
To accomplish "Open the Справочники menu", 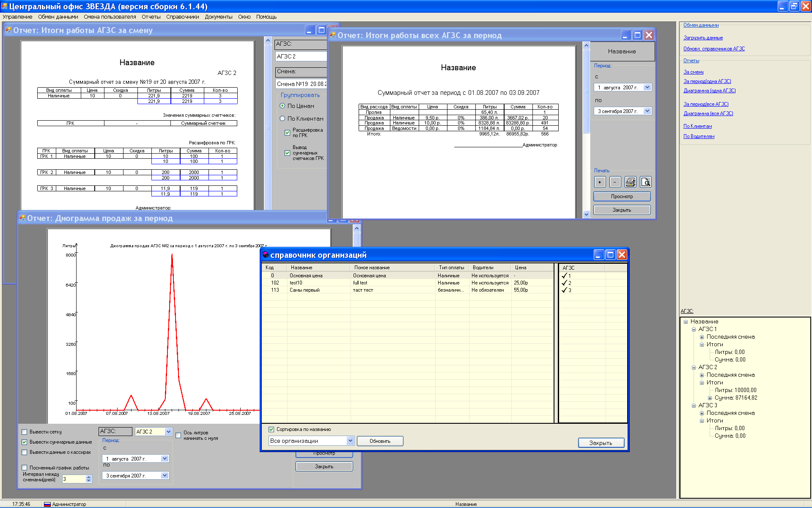I will [x=182, y=17].
